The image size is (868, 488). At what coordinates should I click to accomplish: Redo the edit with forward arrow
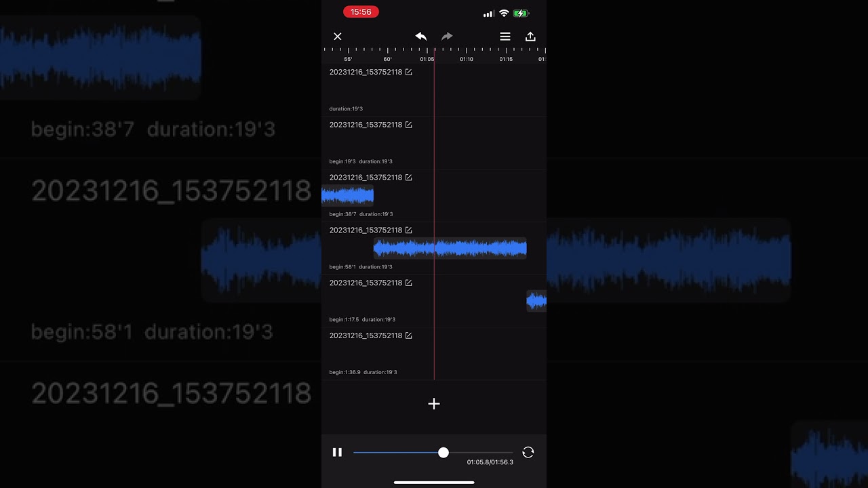click(447, 37)
